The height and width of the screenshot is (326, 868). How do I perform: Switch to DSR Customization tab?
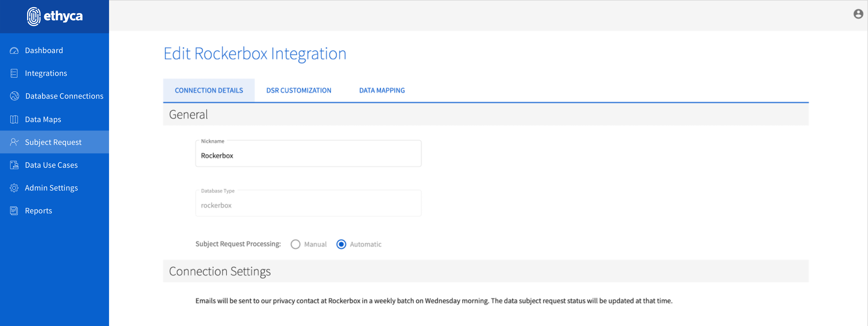299,90
